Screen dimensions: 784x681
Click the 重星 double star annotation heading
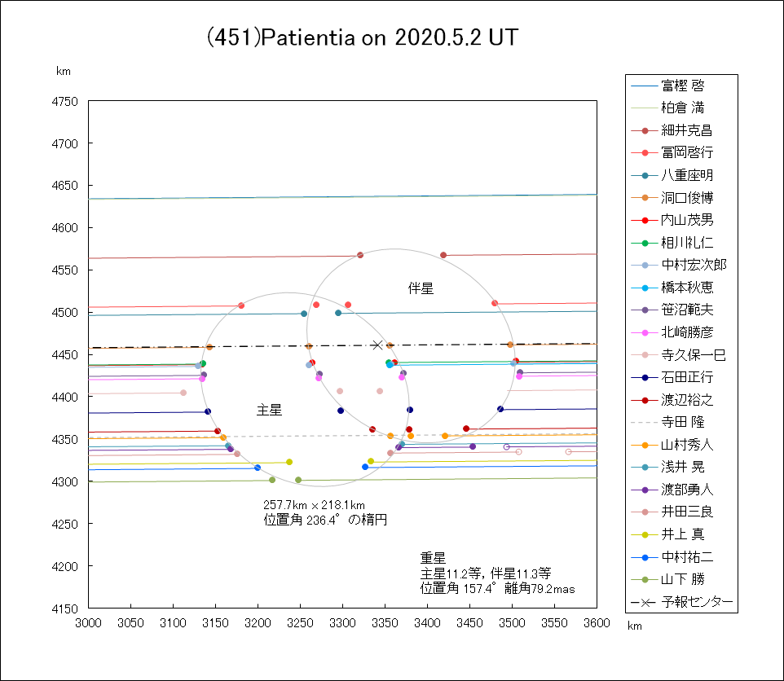pos(433,559)
